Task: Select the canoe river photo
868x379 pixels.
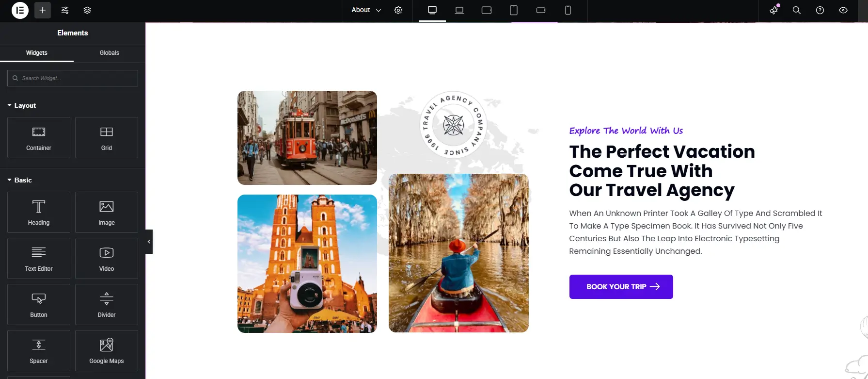Action: (458, 253)
